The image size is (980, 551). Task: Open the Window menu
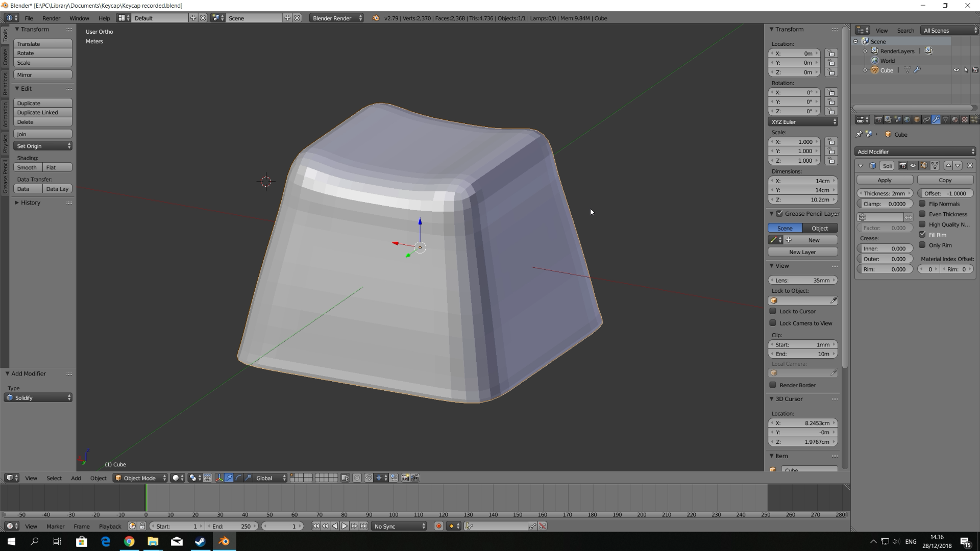click(79, 18)
